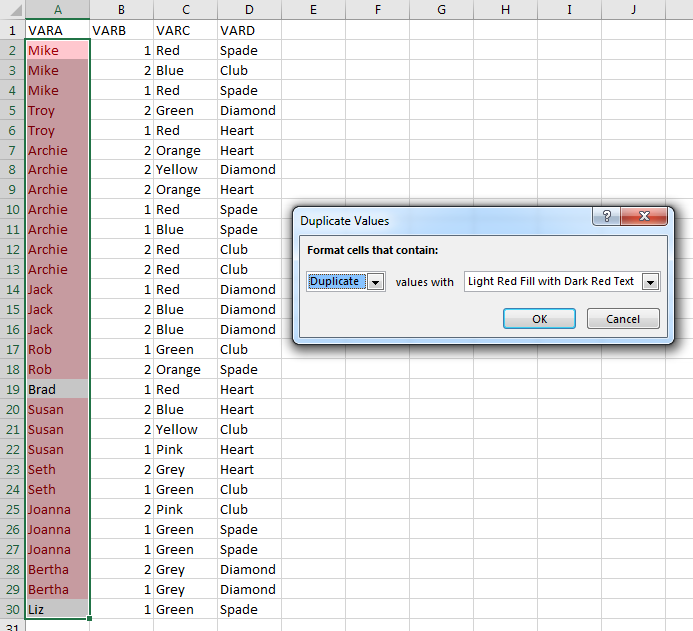Click the Yellow cell in row 8

tap(186, 169)
